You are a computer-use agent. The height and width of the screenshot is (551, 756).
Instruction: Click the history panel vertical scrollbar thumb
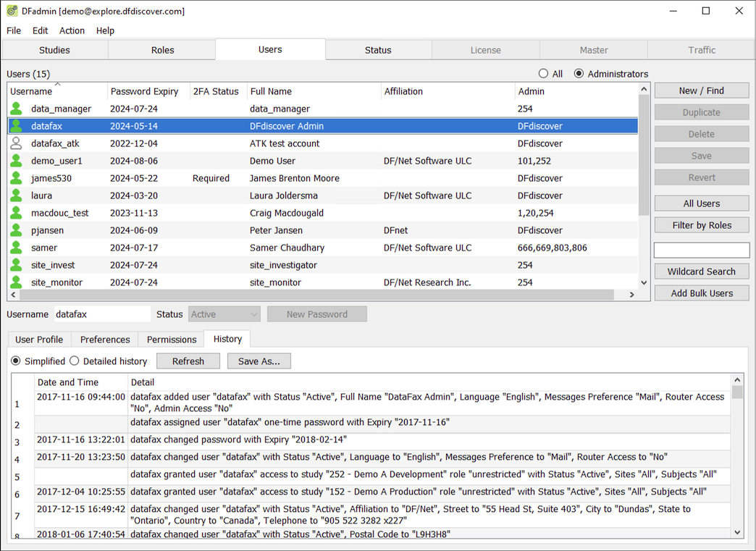[x=737, y=392]
